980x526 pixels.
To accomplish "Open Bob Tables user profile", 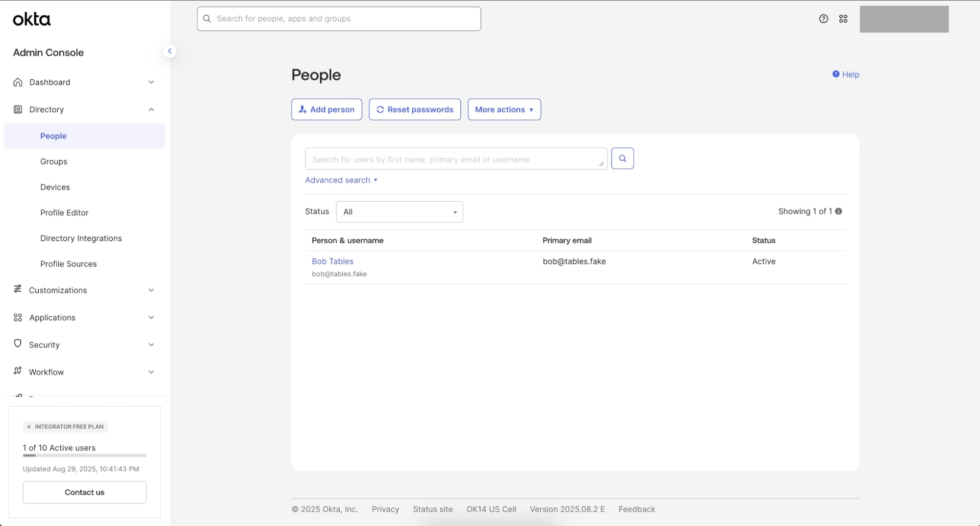I will (332, 261).
